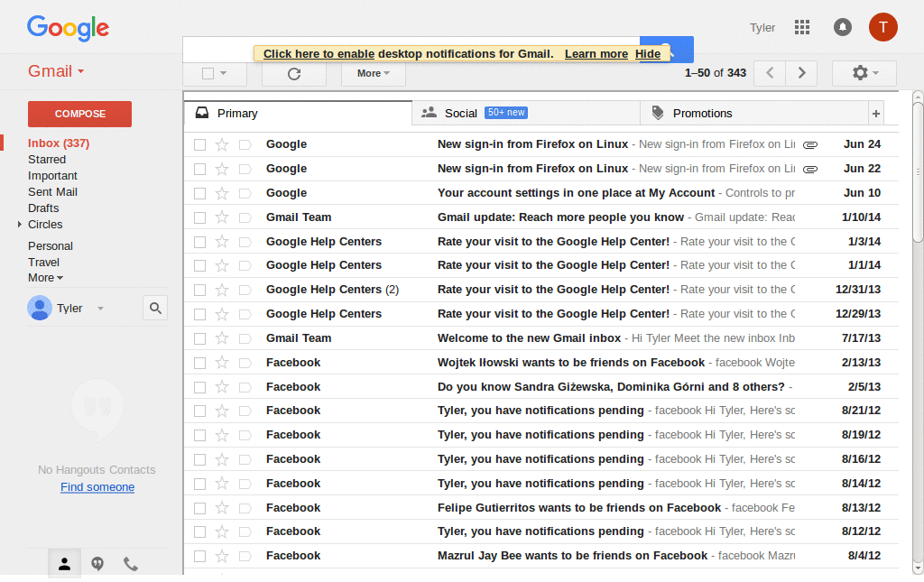924x582 pixels.
Task: Check the 2/5/13 Sandra Giżewska Facebook email
Action: point(199,387)
